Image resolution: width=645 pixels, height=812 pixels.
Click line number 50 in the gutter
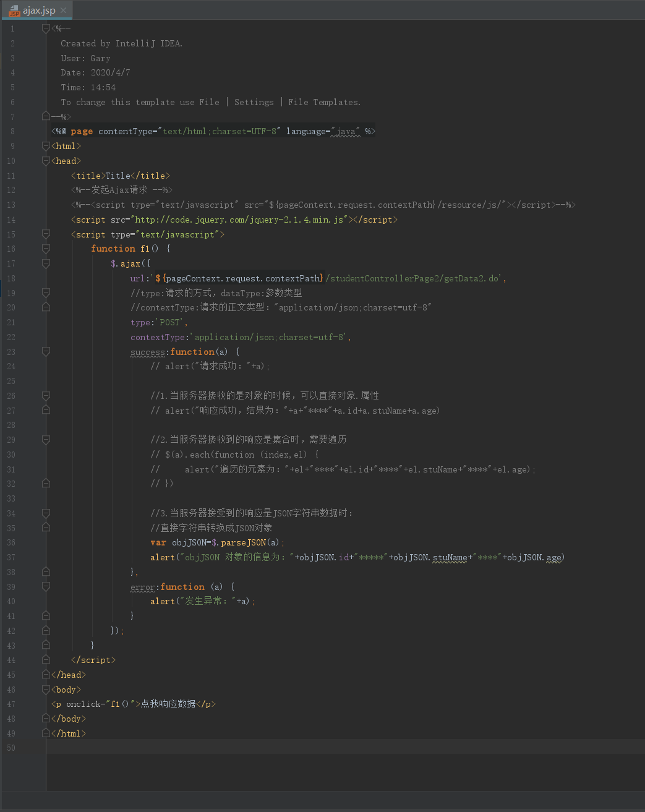point(11,748)
